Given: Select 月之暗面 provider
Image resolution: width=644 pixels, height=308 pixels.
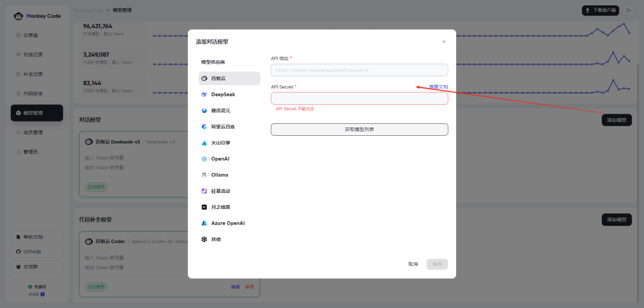Looking at the screenshot, I should tap(229, 207).
